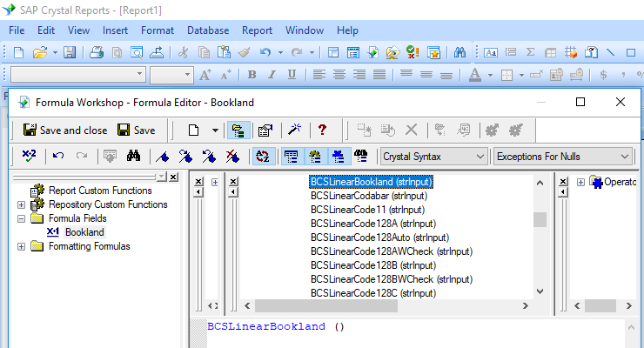Click the Save button in Formula Workshop
The height and width of the screenshot is (348, 644).
click(x=137, y=130)
